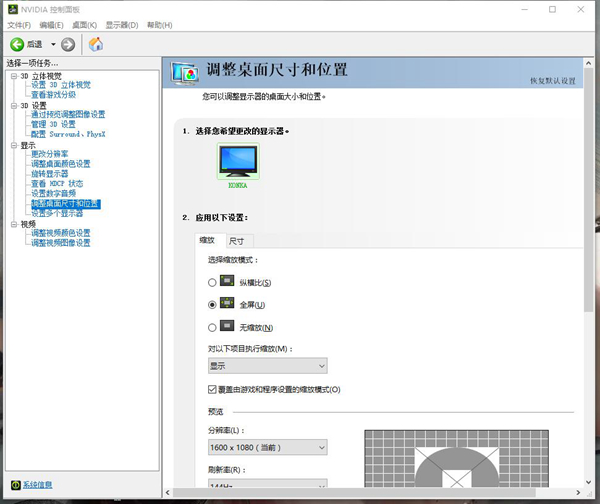600x504 pixels.
Task: Open 管理 3D 设置 task
Action: point(53,124)
